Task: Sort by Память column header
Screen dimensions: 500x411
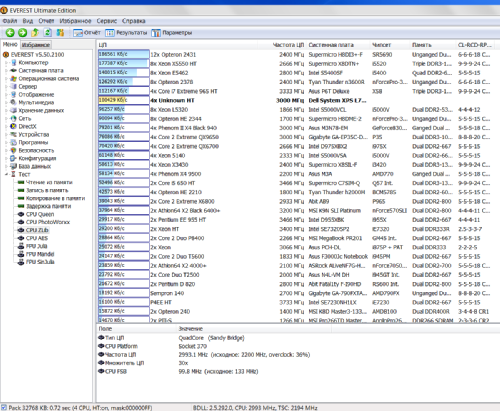Action: click(432, 45)
